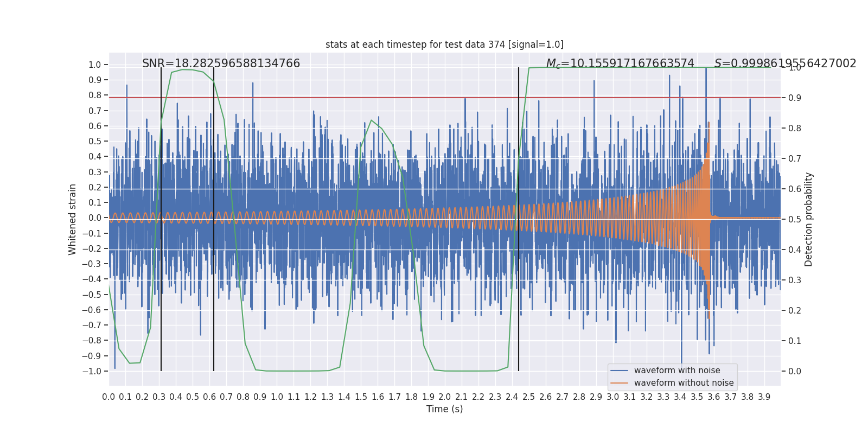Click the 'waveform with noise' legend entry
868x434 pixels.
(x=677, y=371)
